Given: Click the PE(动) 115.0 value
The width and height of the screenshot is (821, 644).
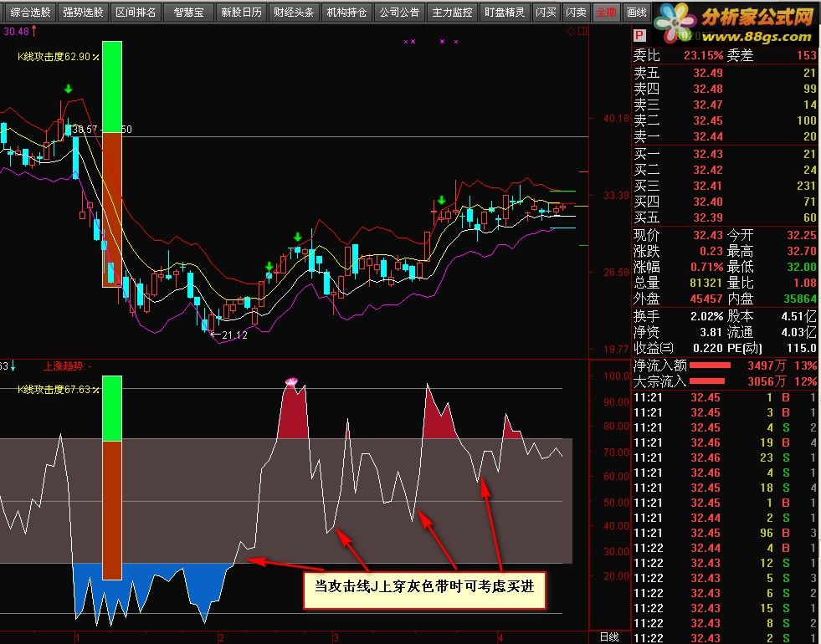Looking at the screenshot, I should pos(801,348).
